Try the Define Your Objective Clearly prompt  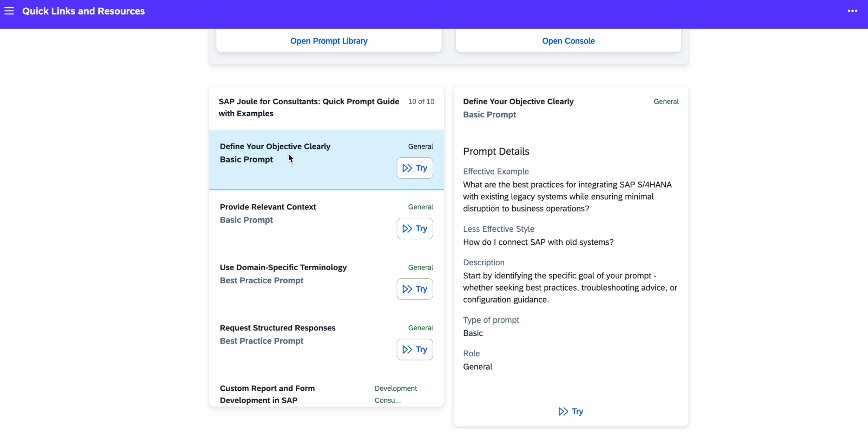(x=415, y=168)
